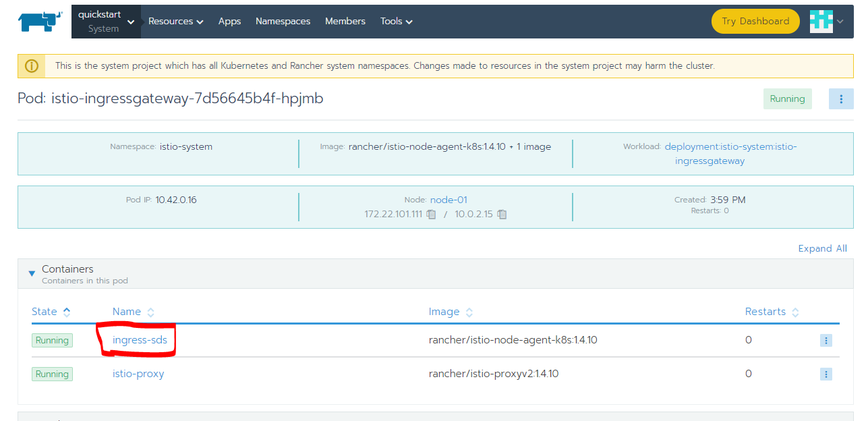Open actions menu for istio-proxy row
Viewport: 868px width, 421px height.
coord(826,374)
